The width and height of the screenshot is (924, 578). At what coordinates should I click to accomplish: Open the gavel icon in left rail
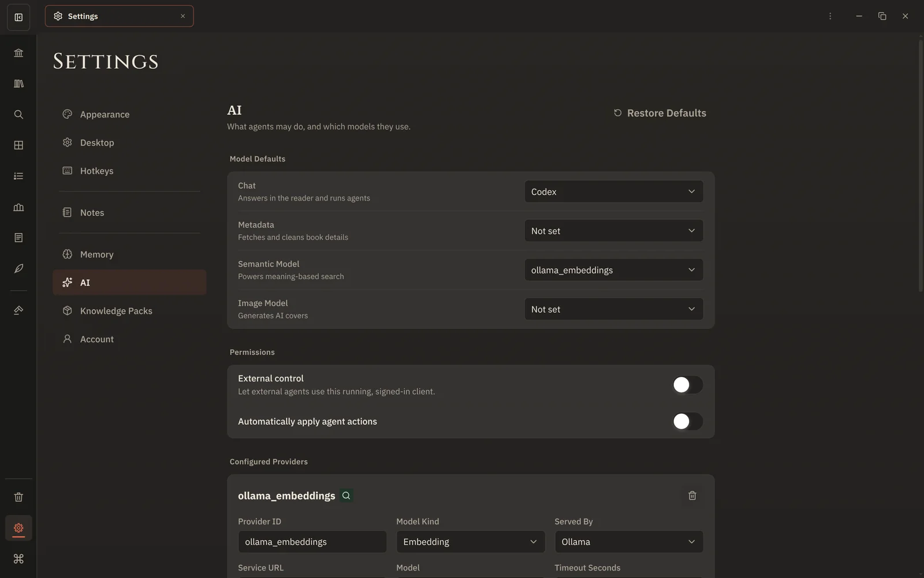18,310
